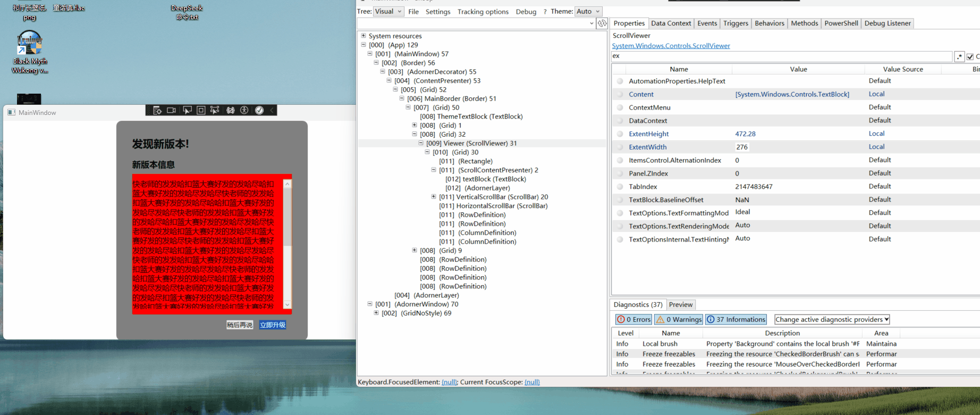Open the Tree Visual dropdown
The image size is (980, 415).
[x=388, y=12]
